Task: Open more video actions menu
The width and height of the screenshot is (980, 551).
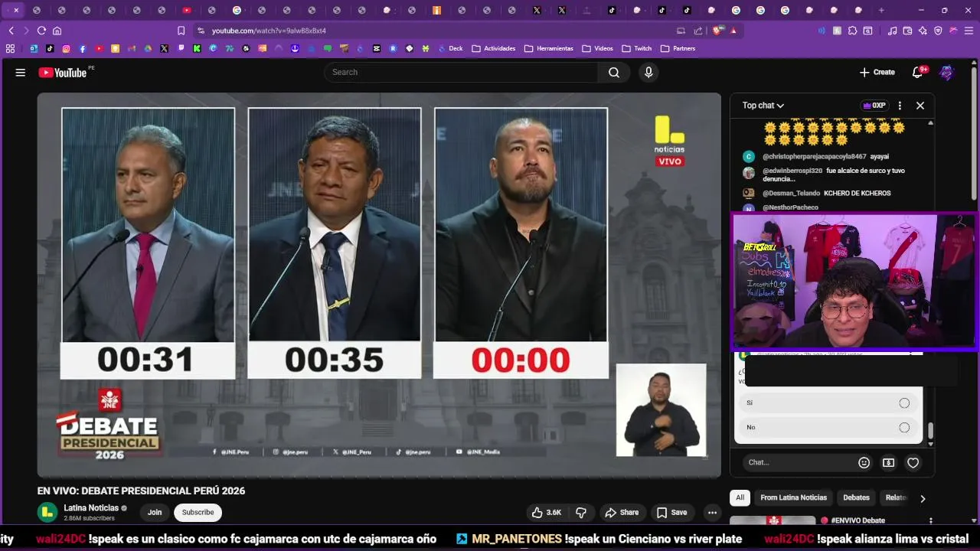Action: (x=712, y=512)
